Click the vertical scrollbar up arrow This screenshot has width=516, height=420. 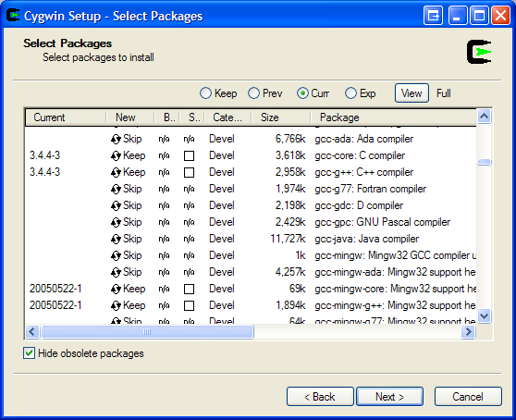point(484,116)
